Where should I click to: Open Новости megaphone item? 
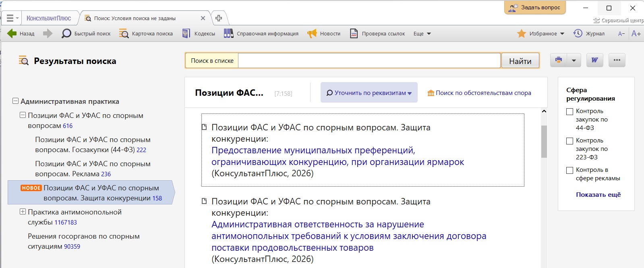324,33
